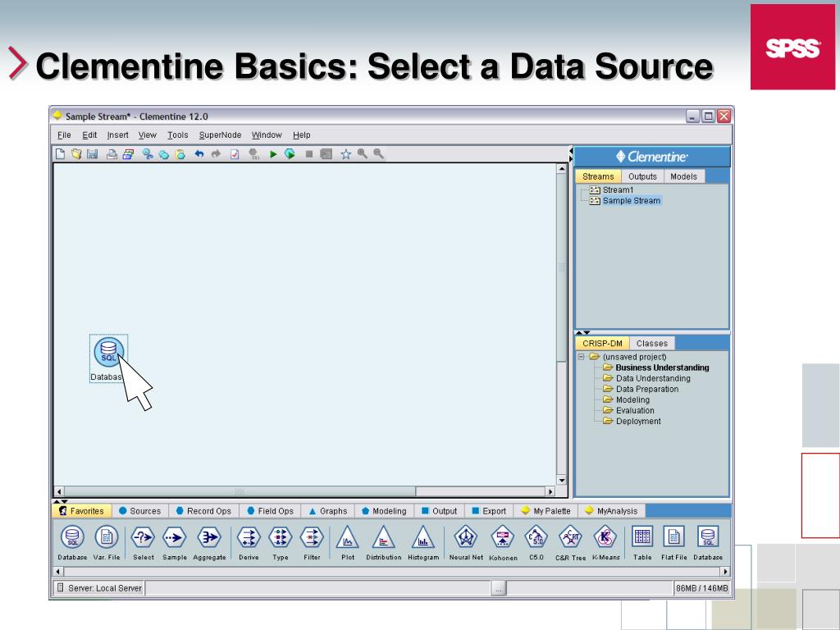Collapse the (unsaved project) tree node
The width and height of the screenshot is (840, 630).
(581, 357)
